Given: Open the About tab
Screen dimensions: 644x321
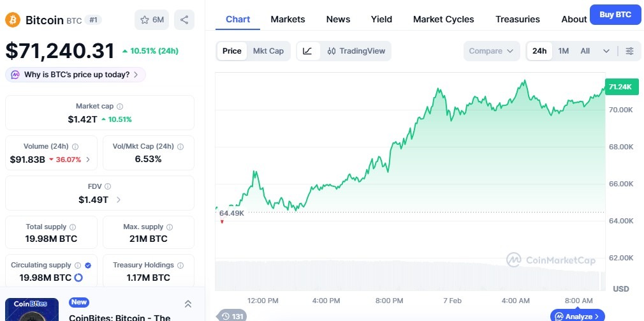Looking at the screenshot, I should (574, 19).
